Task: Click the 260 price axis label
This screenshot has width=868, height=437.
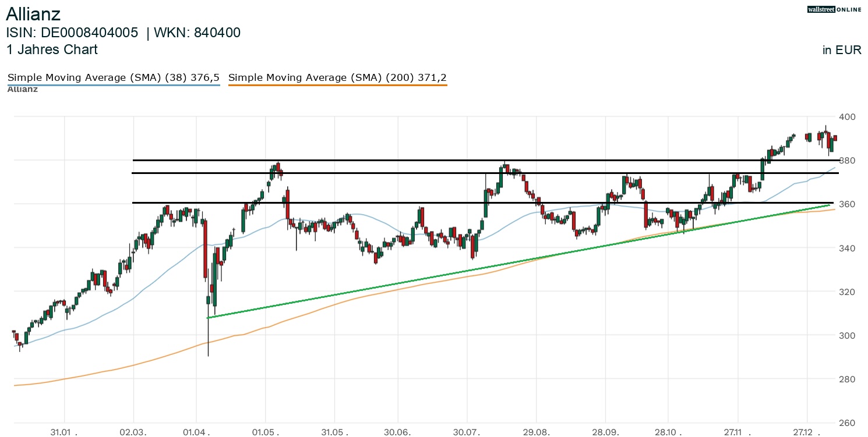Action: click(x=846, y=423)
